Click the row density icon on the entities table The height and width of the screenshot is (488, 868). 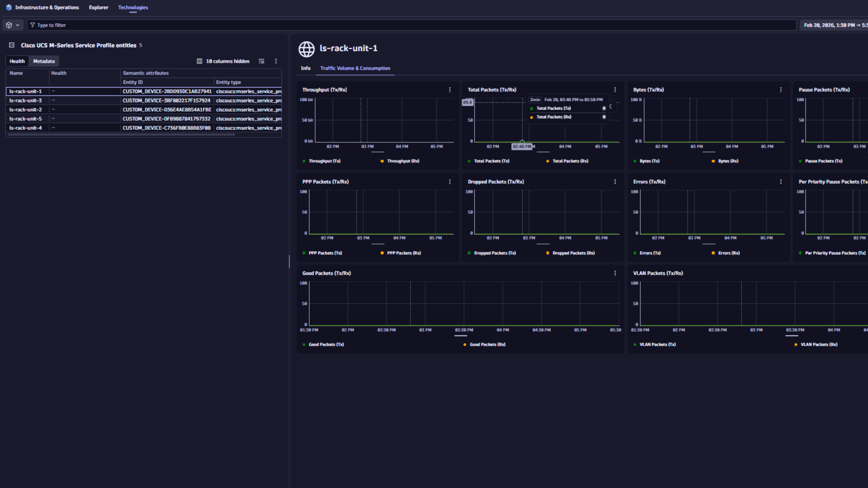[x=261, y=61]
